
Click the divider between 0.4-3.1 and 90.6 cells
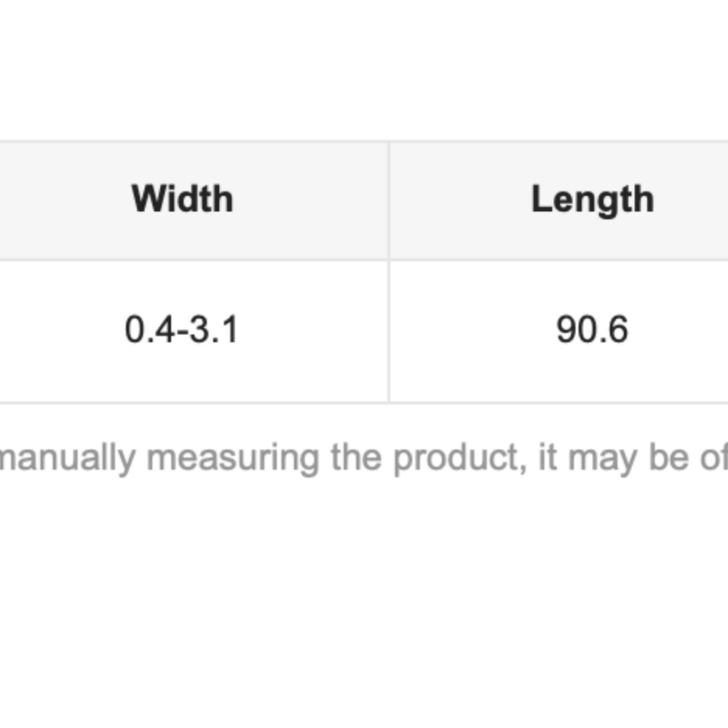coord(389,331)
